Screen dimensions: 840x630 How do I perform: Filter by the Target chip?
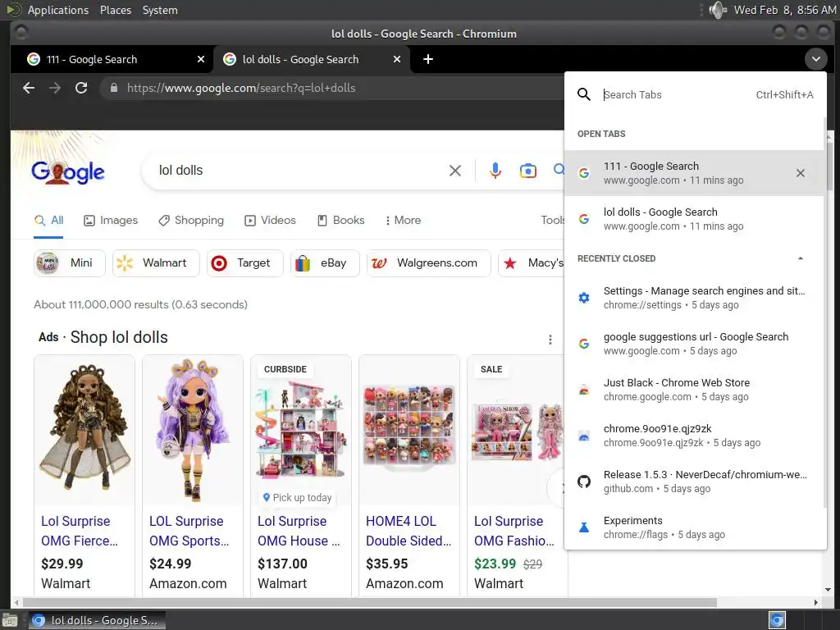tap(244, 263)
